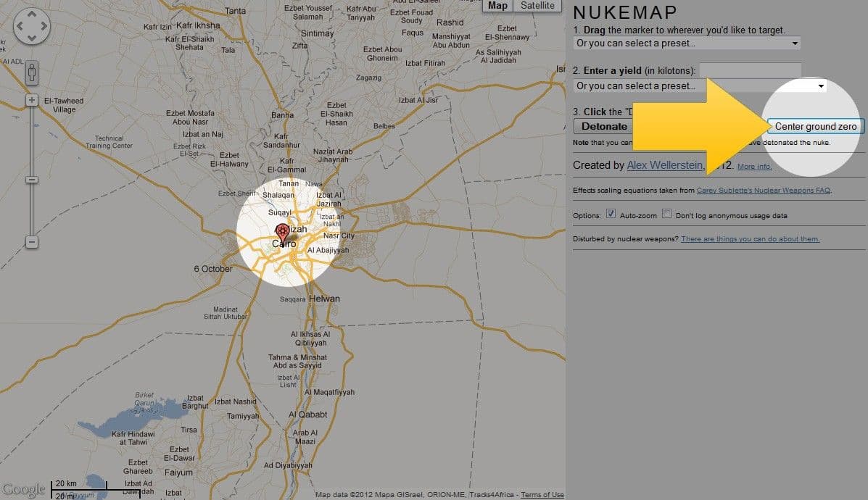This screenshot has height=500, width=868.
Task: Open Carey Sublette's Nuclear Weapons FAQ link
Action: point(764,191)
